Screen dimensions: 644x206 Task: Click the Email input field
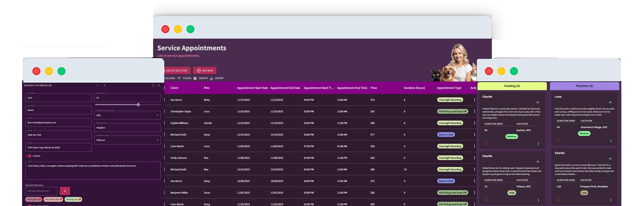pyautogui.click(x=58, y=122)
